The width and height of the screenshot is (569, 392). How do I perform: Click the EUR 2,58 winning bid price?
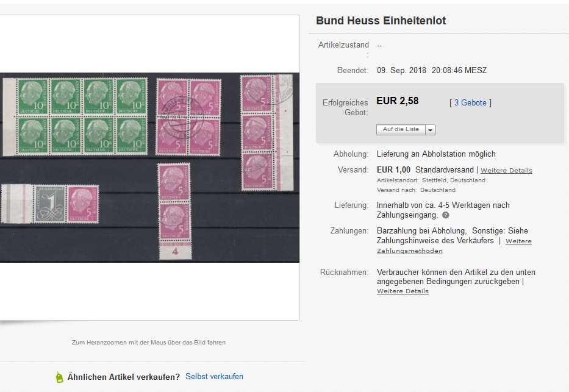pos(398,101)
